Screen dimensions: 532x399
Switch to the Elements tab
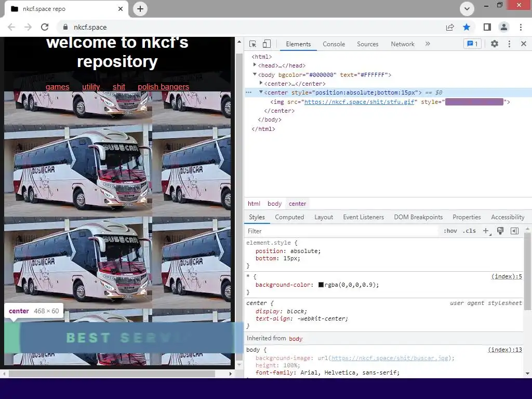[x=298, y=44]
